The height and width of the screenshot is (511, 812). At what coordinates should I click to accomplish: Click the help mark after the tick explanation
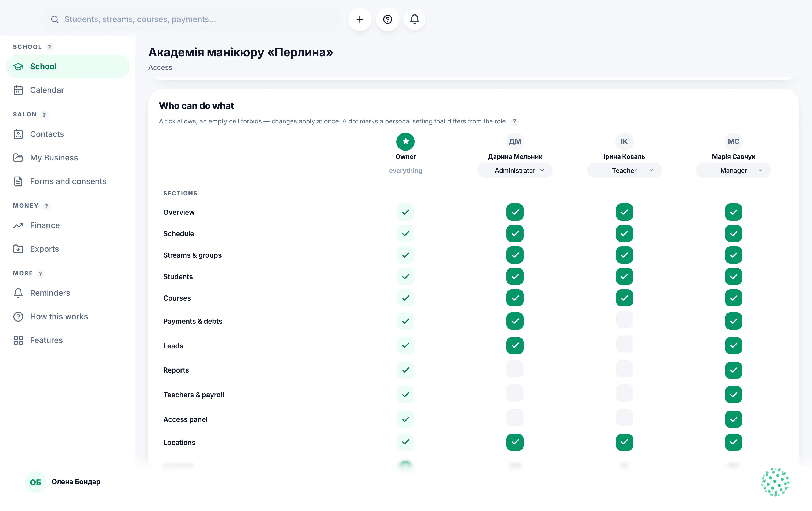(514, 121)
